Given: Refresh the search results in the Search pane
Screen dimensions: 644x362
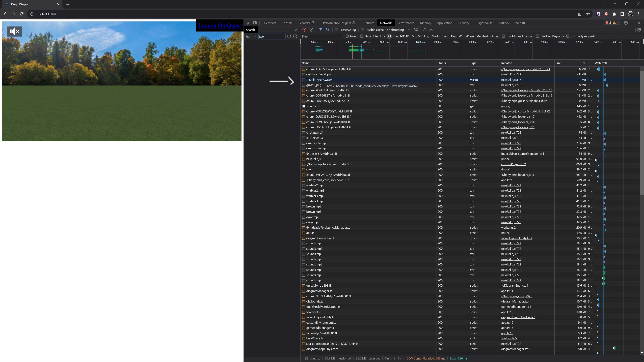Looking at the screenshot, I should point(289,37).
